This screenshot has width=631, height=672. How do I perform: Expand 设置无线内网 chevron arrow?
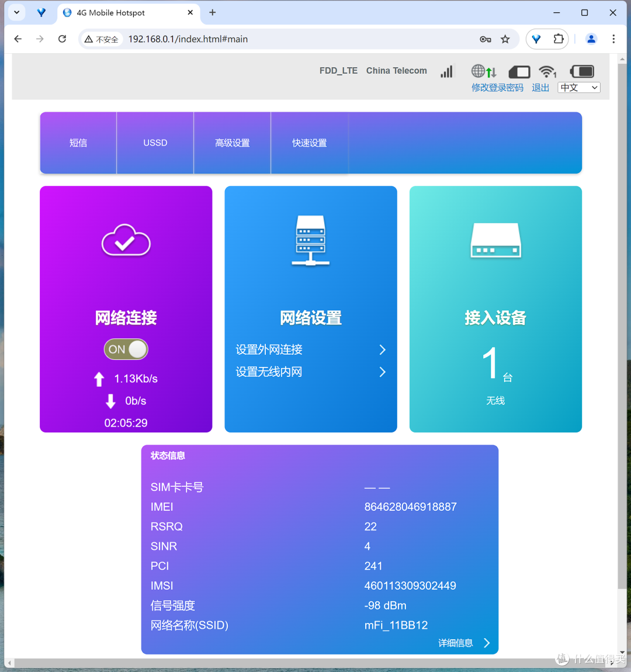(383, 372)
